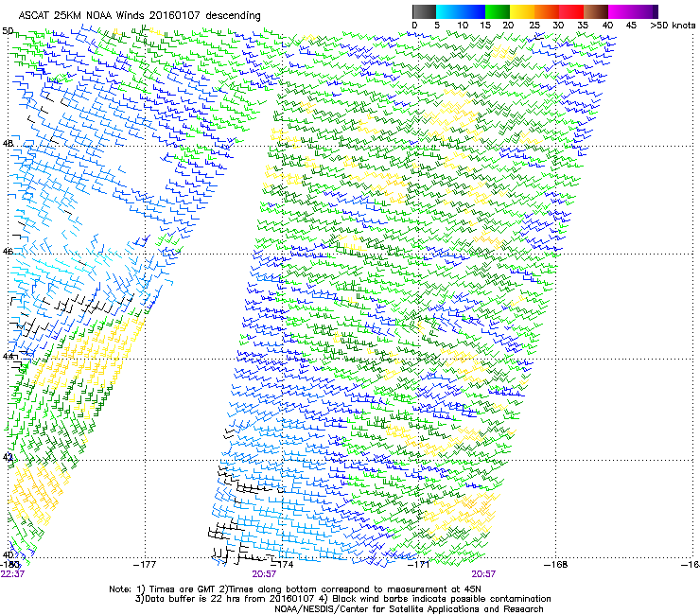This screenshot has height=615, width=700.
Task: Click the '25' legend scale label
Action: 534,26
